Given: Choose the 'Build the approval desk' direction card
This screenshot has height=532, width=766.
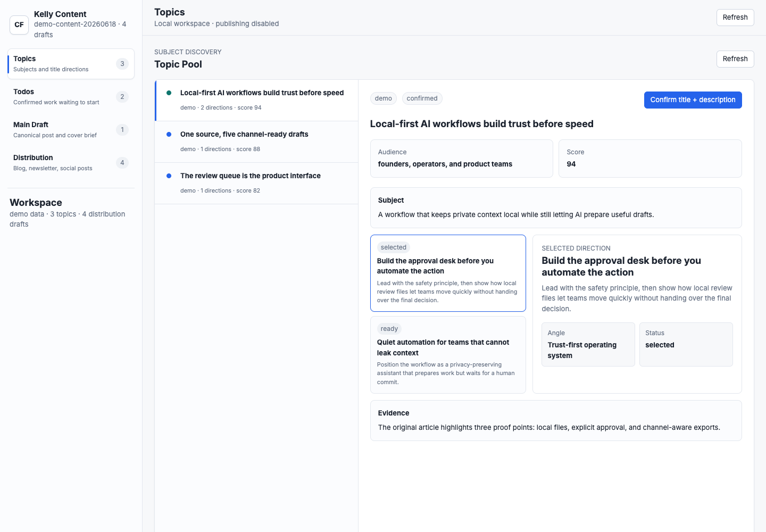Looking at the screenshot, I should click(448, 273).
